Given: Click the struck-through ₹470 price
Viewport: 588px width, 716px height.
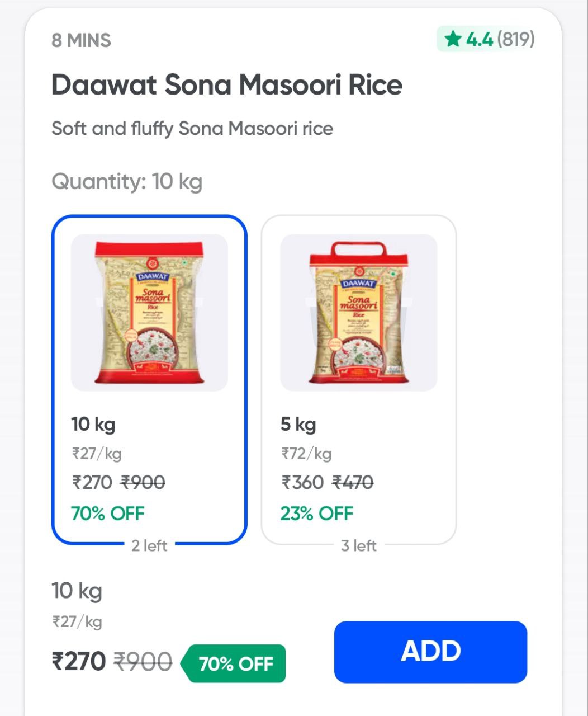Looking at the screenshot, I should point(353,482).
